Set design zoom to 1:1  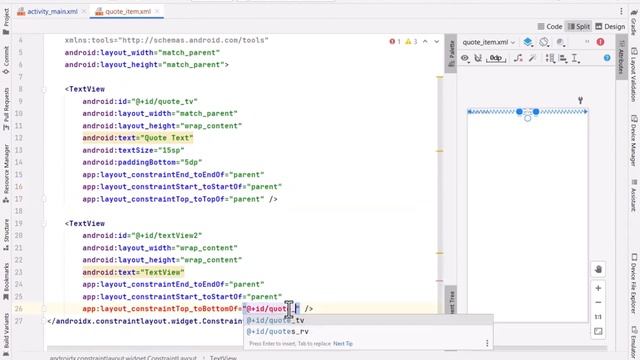pos(598,317)
